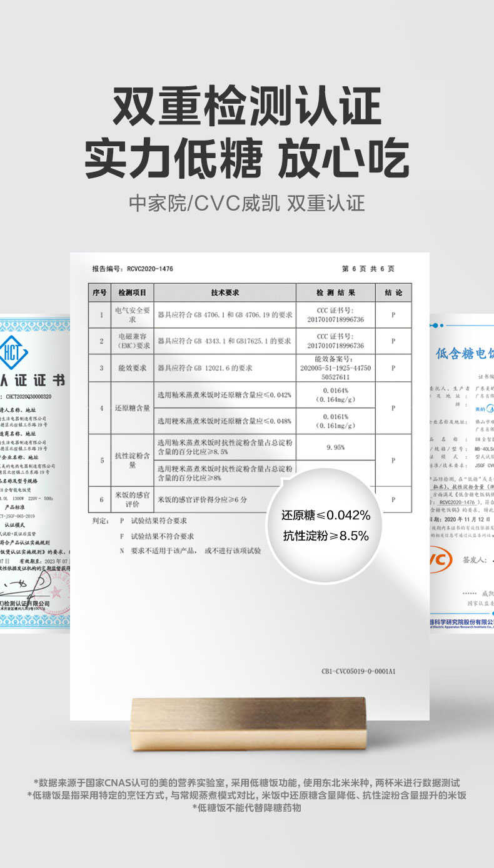Viewport: 494px width, 868px height.
Task: Click 能效备案号 202005-51-1925-4475050527611
Action: click(336, 368)
